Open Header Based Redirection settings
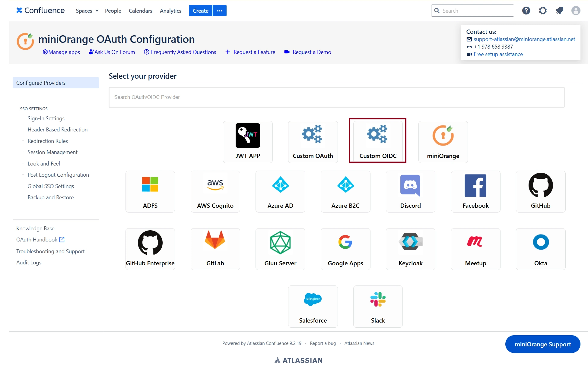 click(58, 130)
